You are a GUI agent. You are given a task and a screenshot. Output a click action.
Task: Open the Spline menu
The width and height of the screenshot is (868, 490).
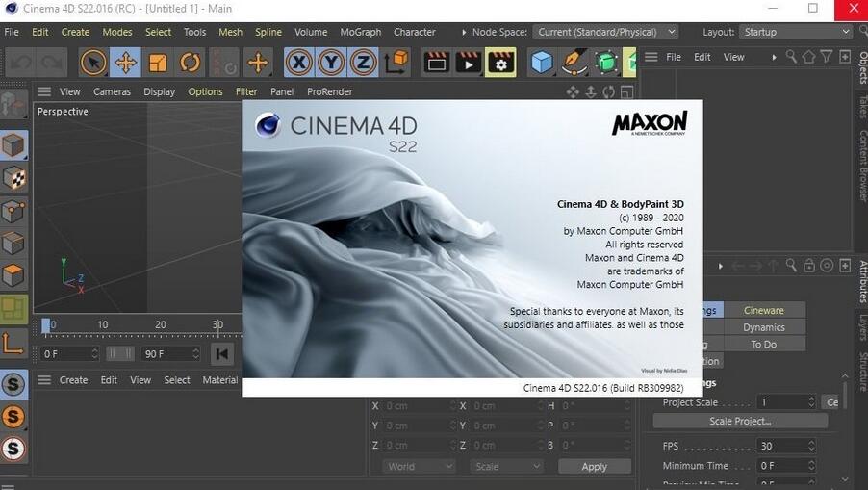(x=268, y=32)
